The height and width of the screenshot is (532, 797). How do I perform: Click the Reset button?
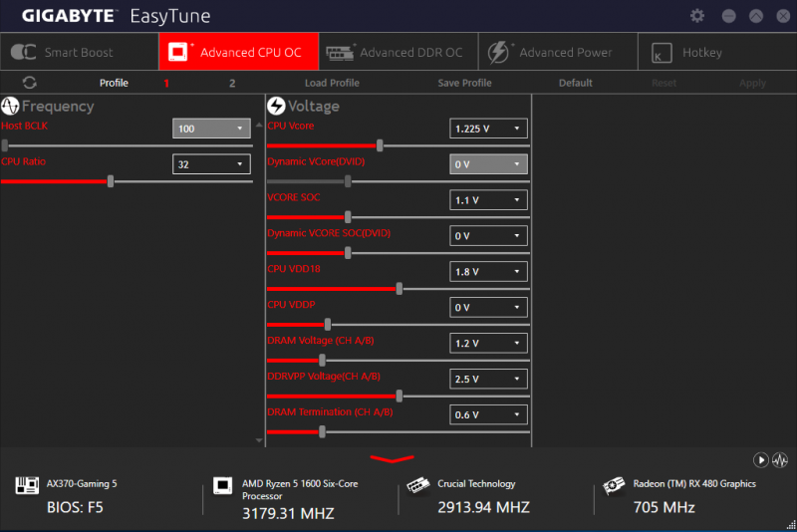664,83
